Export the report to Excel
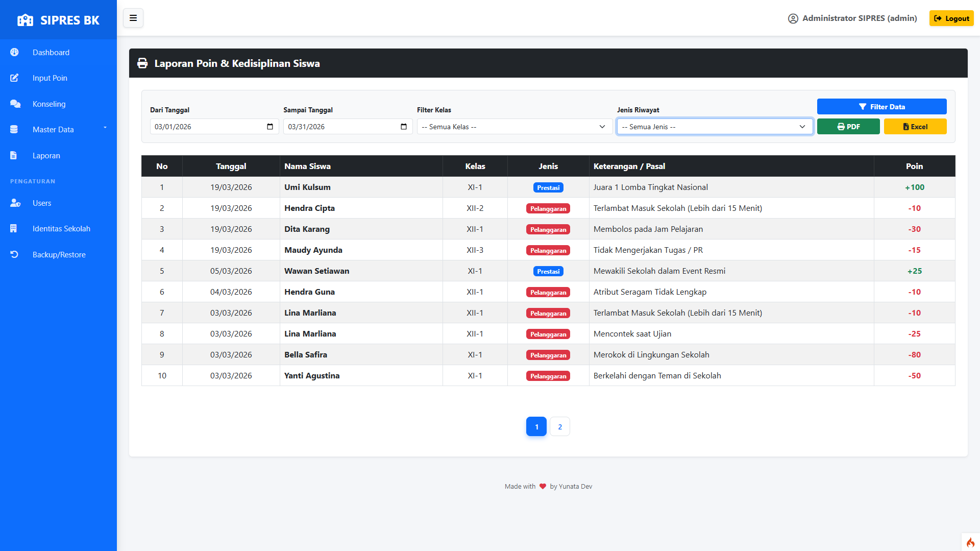The height and width of the screenshot is (551, 980). pos(915,127)
